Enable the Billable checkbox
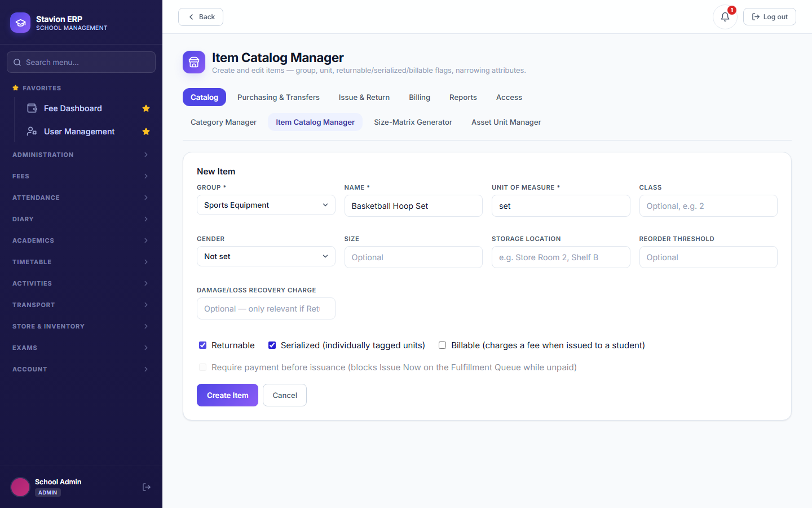The height and width of the screenshot is (508, 812). pos(442,345)
